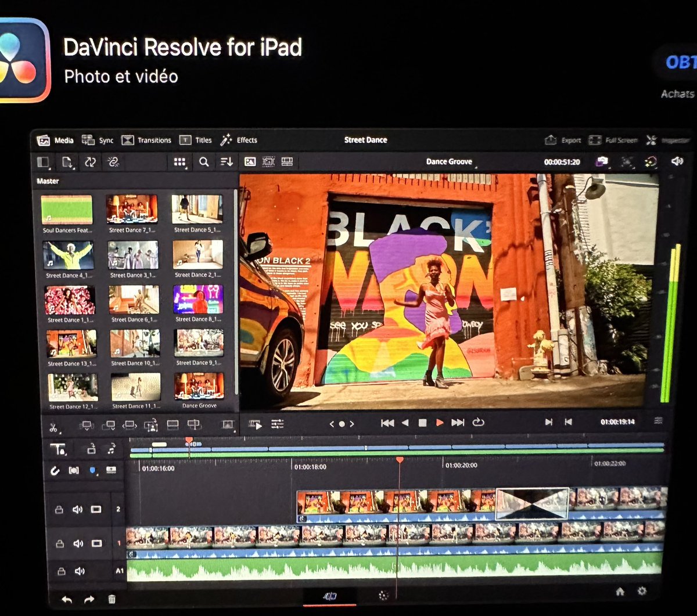Viewport: 697px width, 616px height.
Task: Toggle loop playback
Action: 478,422
